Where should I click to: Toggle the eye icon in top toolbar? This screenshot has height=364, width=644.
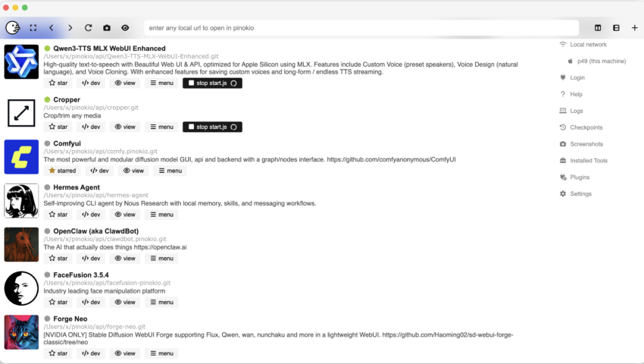tap(125, 28)
